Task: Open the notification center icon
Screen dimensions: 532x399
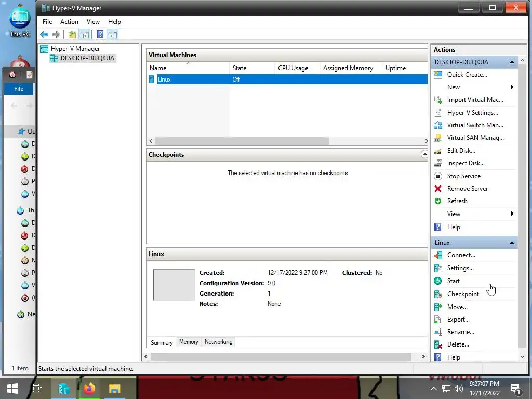Action: (x=515, y=389)
